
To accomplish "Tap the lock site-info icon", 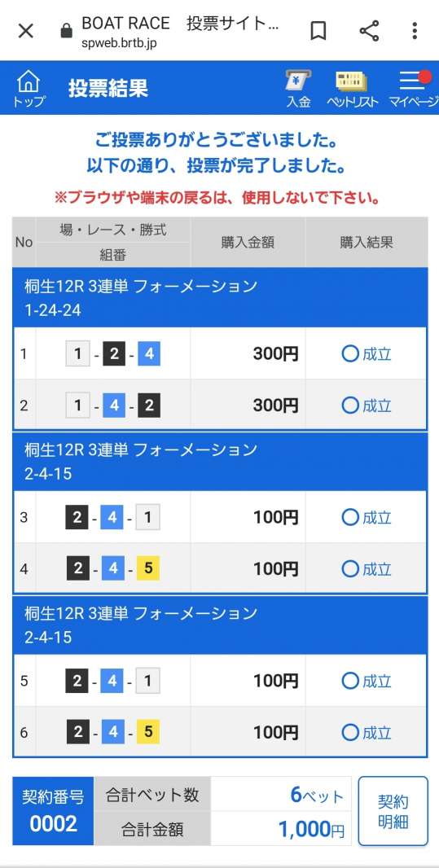I will pos(67,31).
